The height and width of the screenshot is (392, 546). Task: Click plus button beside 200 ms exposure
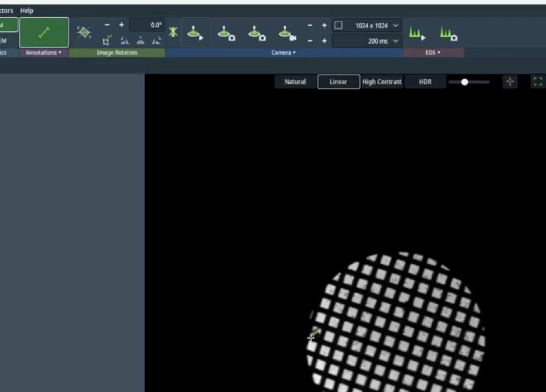324,41
